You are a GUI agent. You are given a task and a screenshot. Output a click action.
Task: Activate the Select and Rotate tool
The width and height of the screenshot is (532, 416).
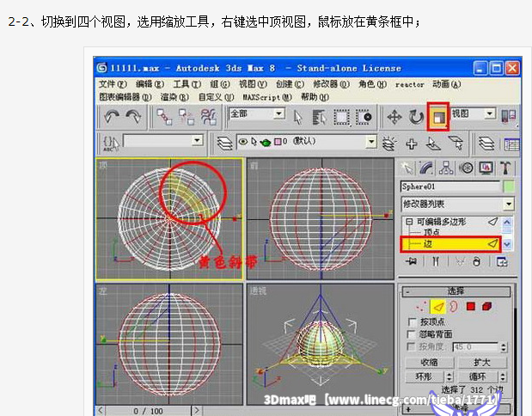click(x=416, y=118)
